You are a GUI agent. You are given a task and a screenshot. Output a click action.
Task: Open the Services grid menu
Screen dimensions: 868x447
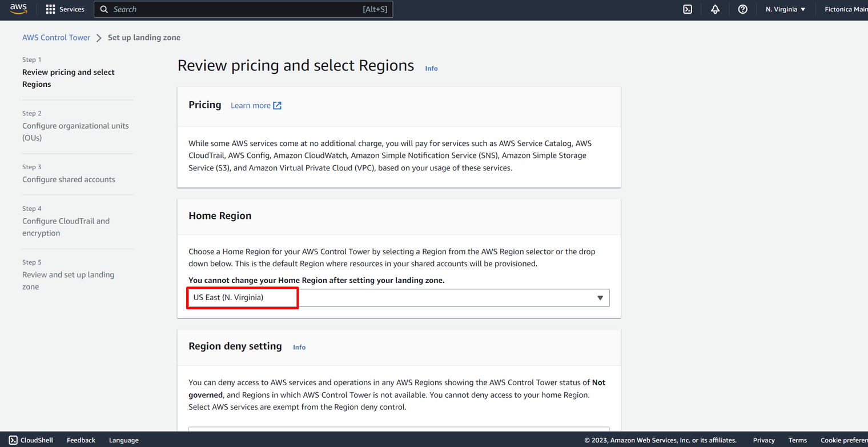[50, 9]
